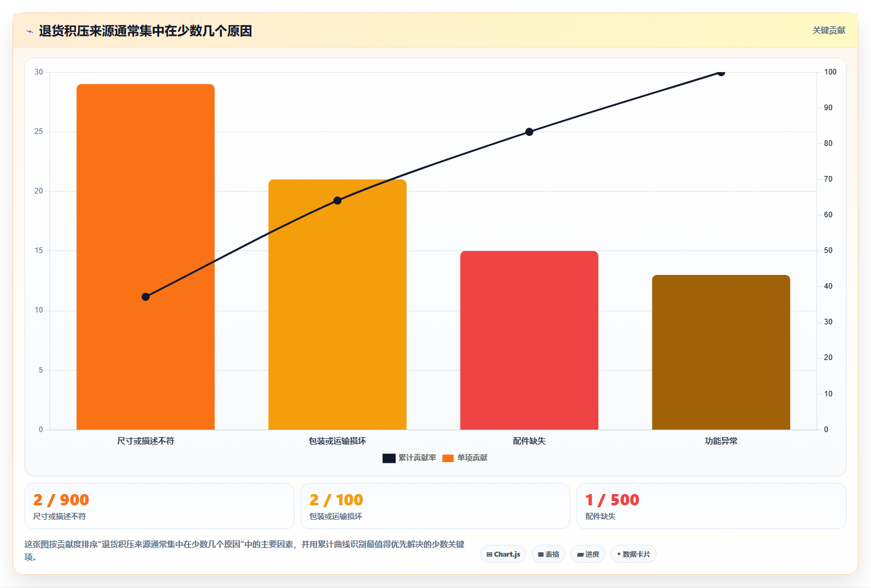Select the 包装或运输损坏 amber bar
The height and width of the screenshot is (588, 871).
337,304
